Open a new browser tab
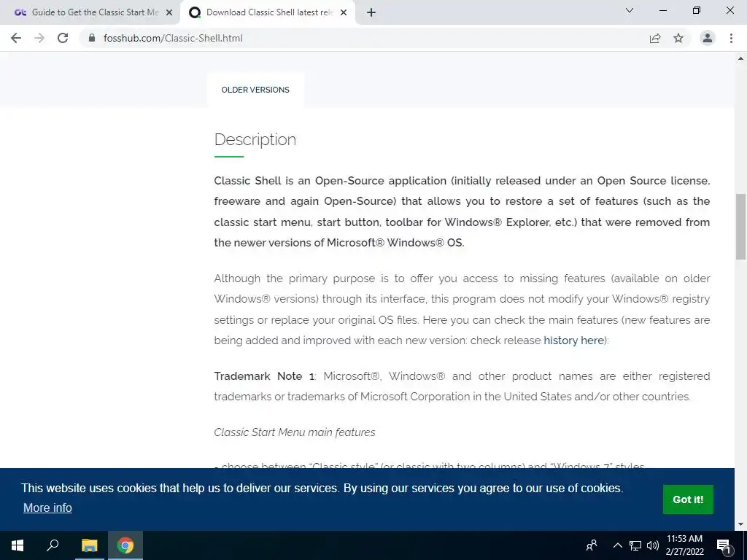 coord(371,13)
